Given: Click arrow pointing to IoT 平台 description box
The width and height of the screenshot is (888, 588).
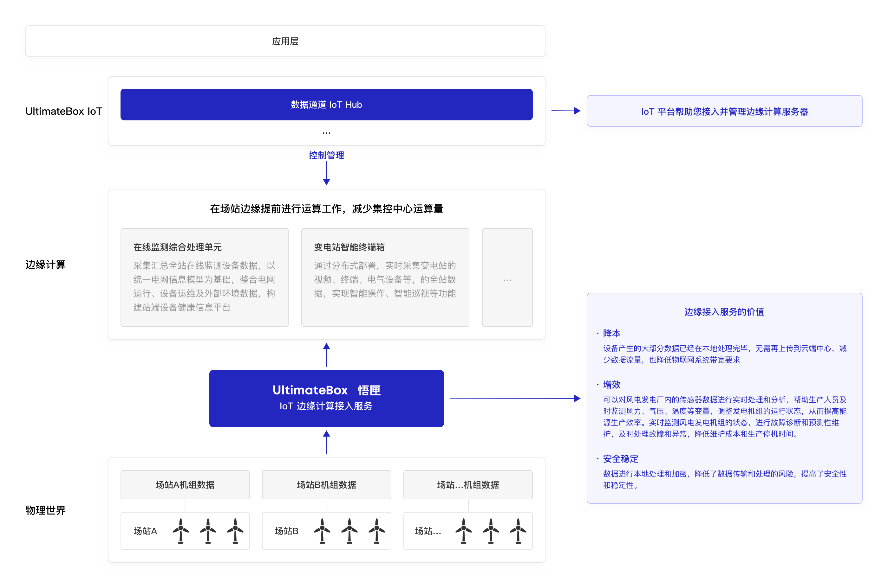Looking at the screenshot, I should click(565, 111).
